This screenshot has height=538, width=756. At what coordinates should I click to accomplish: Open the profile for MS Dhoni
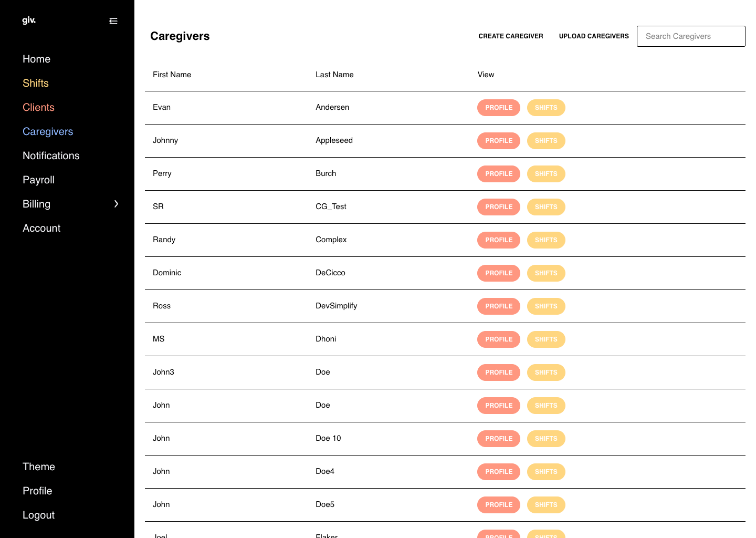499,339
